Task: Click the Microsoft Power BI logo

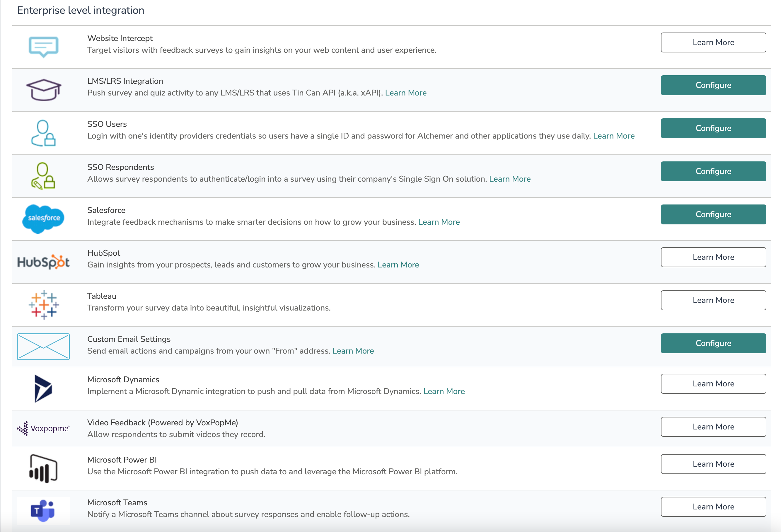Action: 43,468
